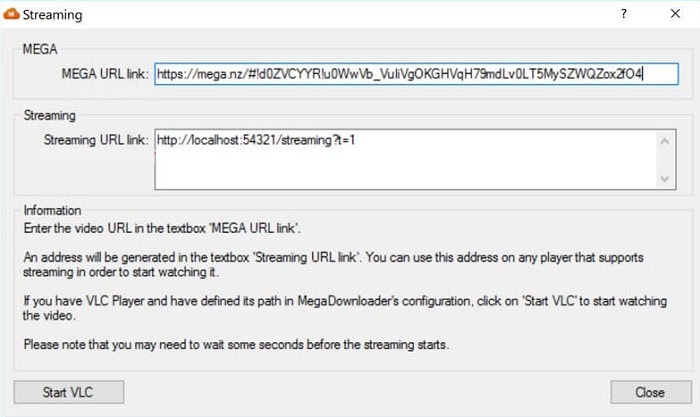This screenshot has width=700, height=417.
Task: Click the Streaming URL link text box
Action: [415, 159]
